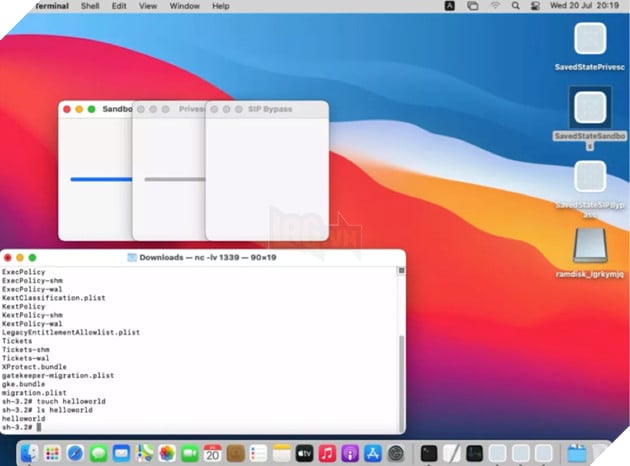Viewport: 630px width, 466px height.
Task: Click the Terminal scrollback marker at scrollbar top
Action: point(401,271)
